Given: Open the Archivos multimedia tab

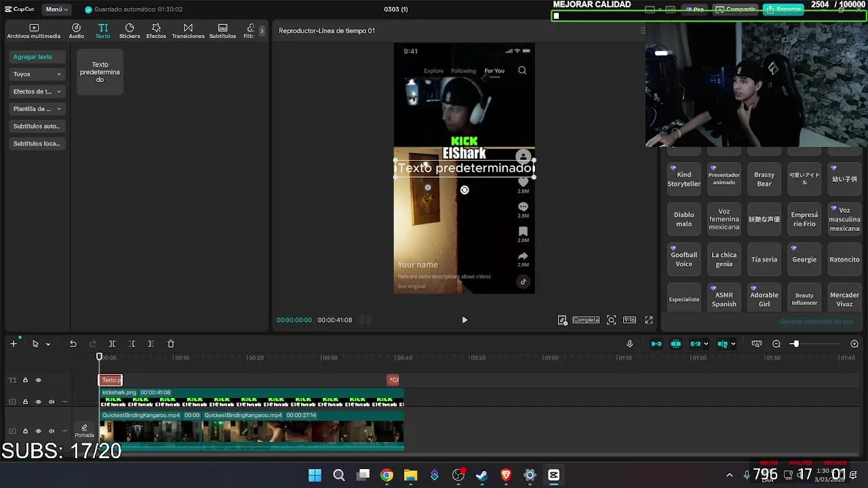Looking at the screenshot, I should pos(34,31).
